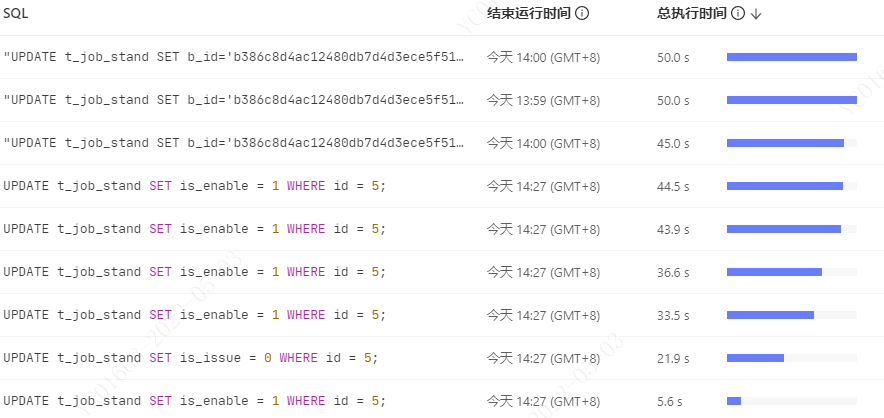The width and height of the screenshot is (884, 418).
Task: Click the duration bar for 21.9 s
Action: pyautogui.click(x=755, y=358)
